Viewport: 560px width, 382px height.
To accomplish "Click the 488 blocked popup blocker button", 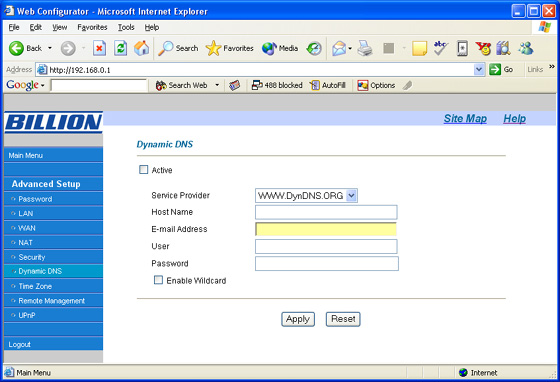I will tap(277, 85).
